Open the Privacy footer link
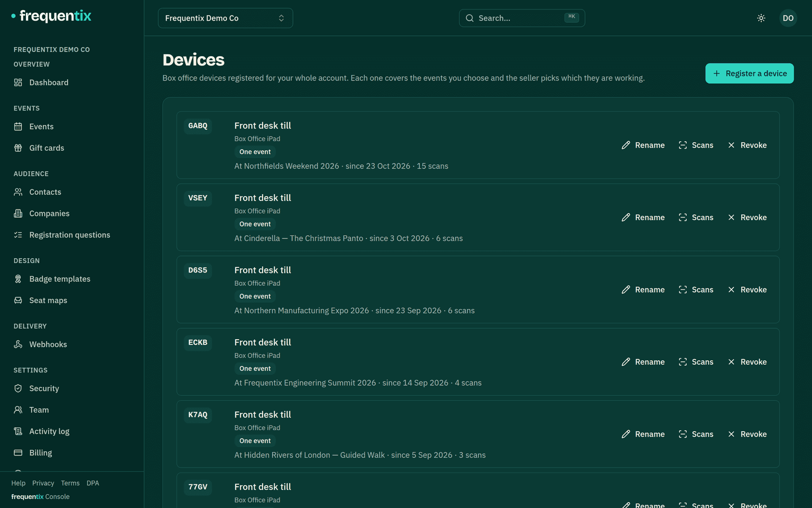Screen dimensions: 812x508 (x=43, y=483)
